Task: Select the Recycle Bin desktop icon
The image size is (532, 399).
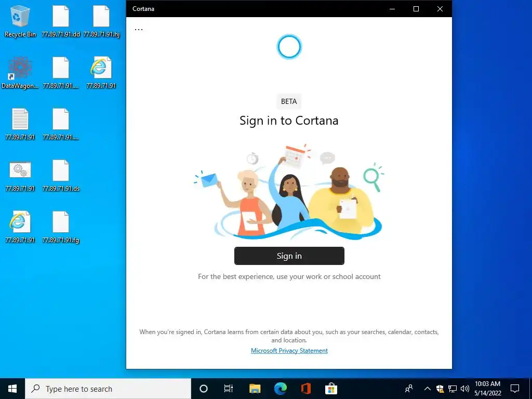Action: (20, 21)
